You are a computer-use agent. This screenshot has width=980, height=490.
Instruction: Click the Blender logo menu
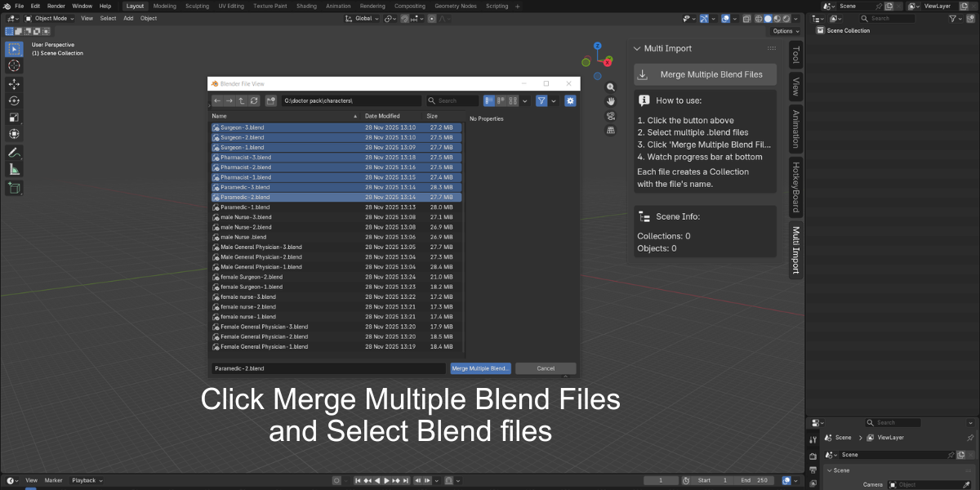(6, 6)
